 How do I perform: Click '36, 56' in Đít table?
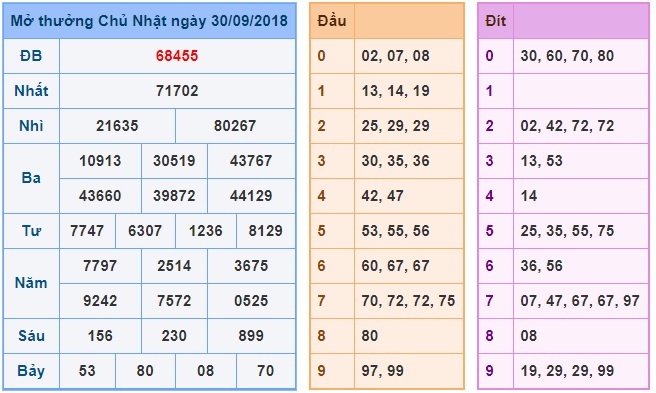click(x=541, y=266)
